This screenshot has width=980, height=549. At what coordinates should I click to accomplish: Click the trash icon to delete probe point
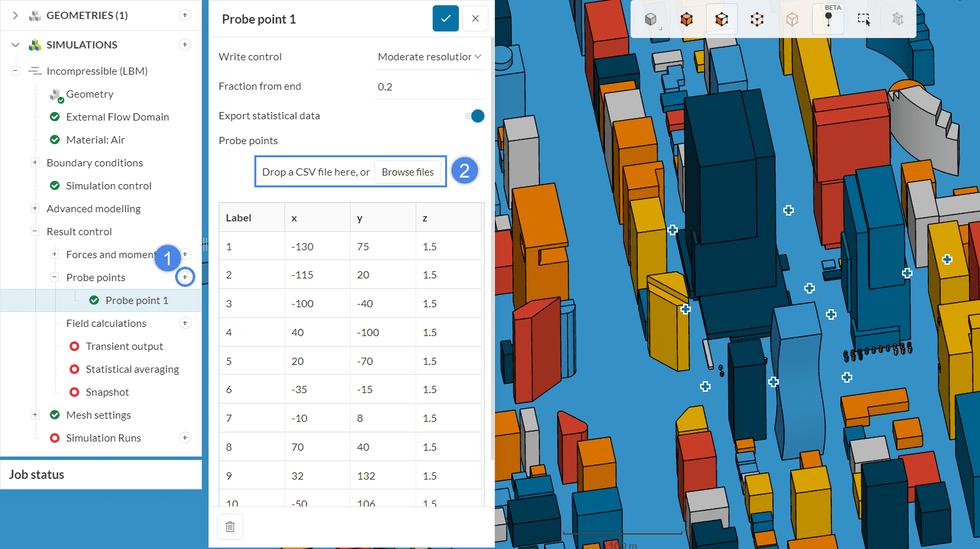(x=230, y=527)
